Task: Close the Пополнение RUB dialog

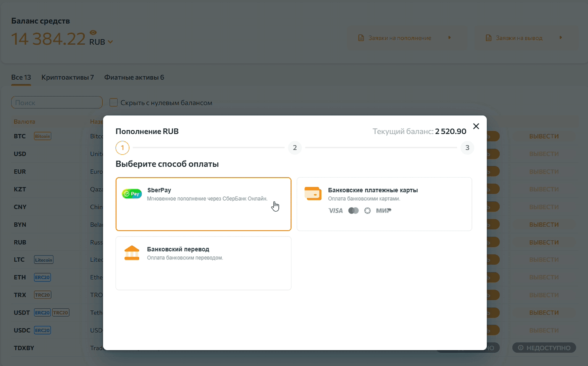Action: point(476,126)
